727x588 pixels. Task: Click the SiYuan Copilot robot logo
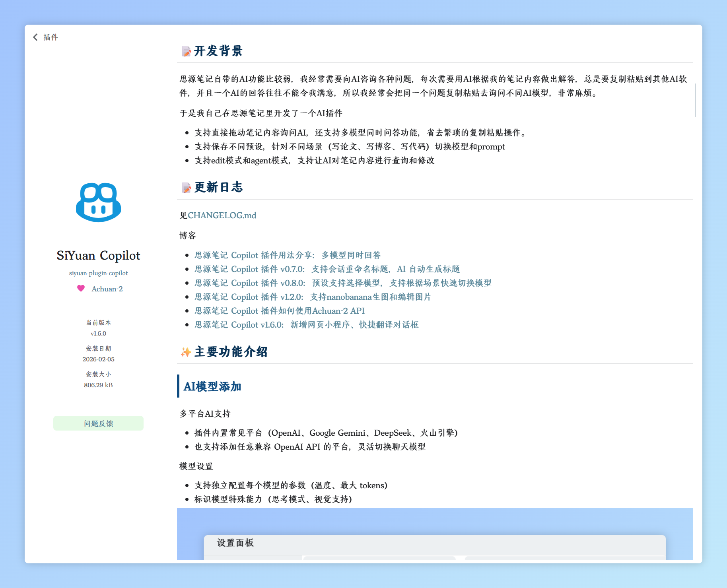[98, 202]
